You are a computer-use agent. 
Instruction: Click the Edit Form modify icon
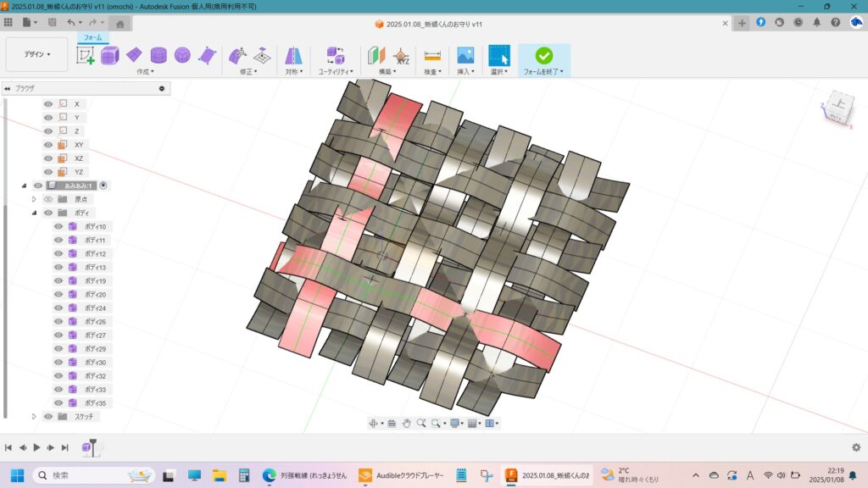click(238, 55)
